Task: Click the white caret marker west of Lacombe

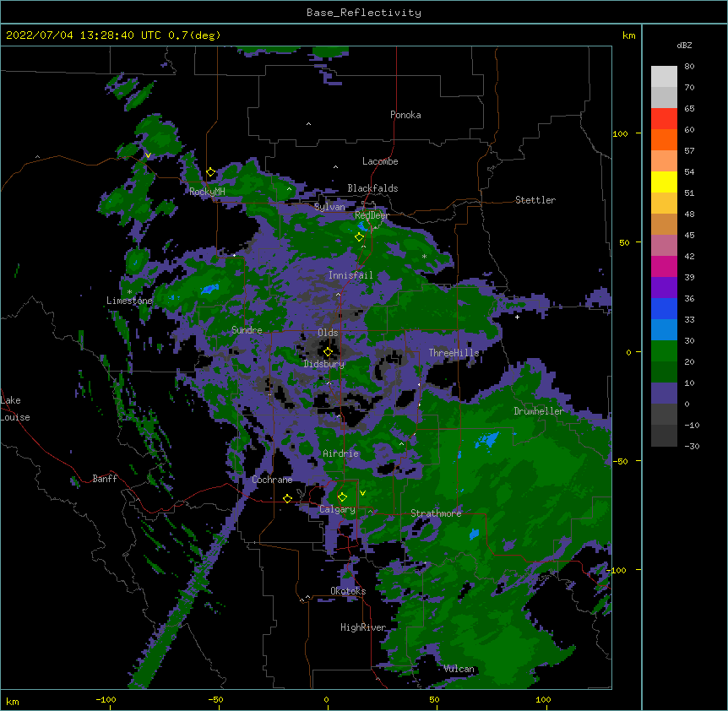Action: 335,167
